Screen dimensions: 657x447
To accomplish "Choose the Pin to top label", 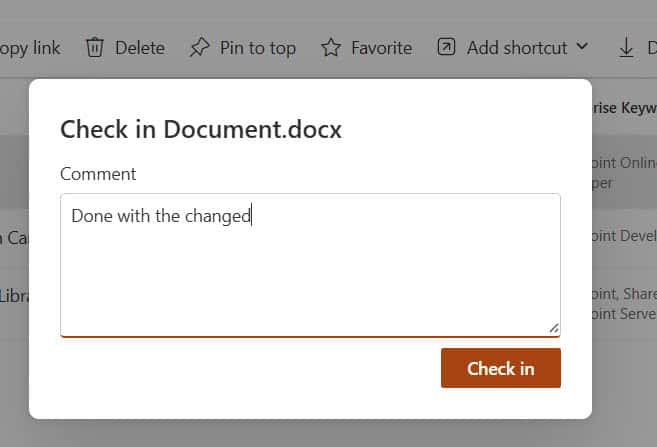I will [258, 48].
